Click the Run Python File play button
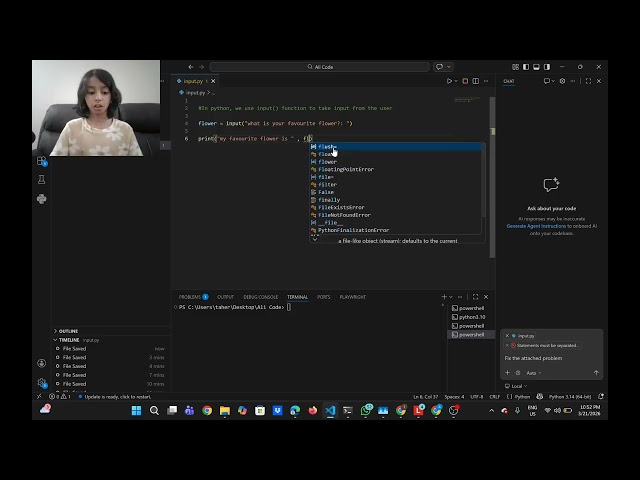640x480 pixels. [449, 81]
